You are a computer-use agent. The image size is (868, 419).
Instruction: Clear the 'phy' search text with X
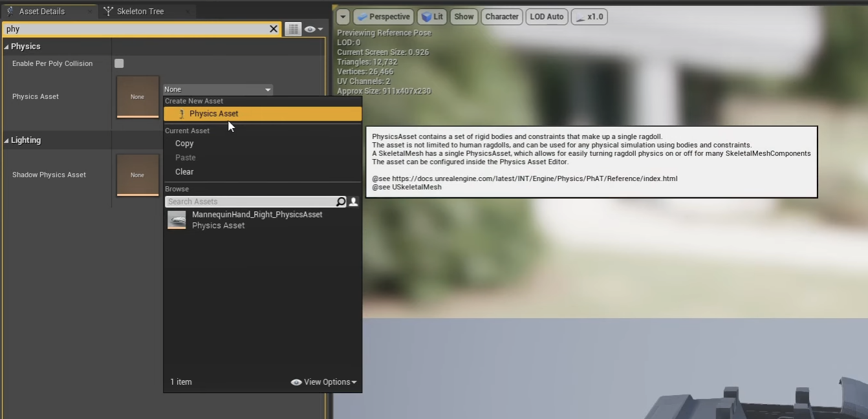pyautogui.click(x=273, y=29)
